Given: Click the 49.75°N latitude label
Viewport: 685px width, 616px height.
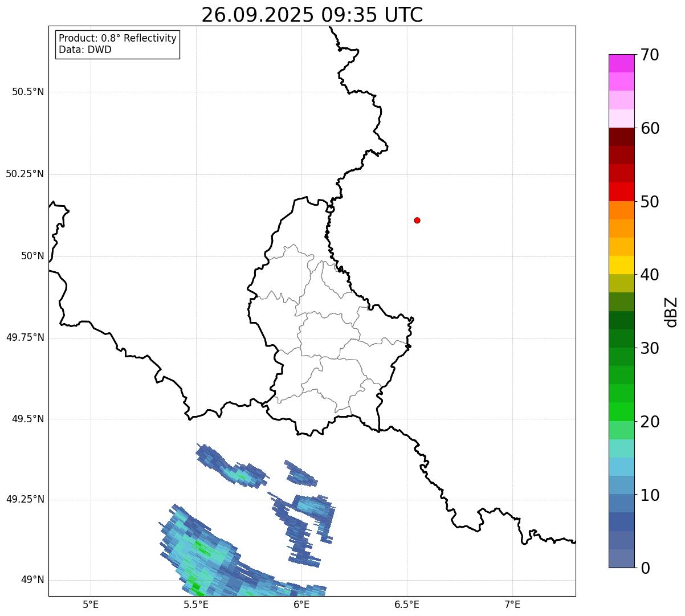Looking at the screenshot, I should pos(25,337).
